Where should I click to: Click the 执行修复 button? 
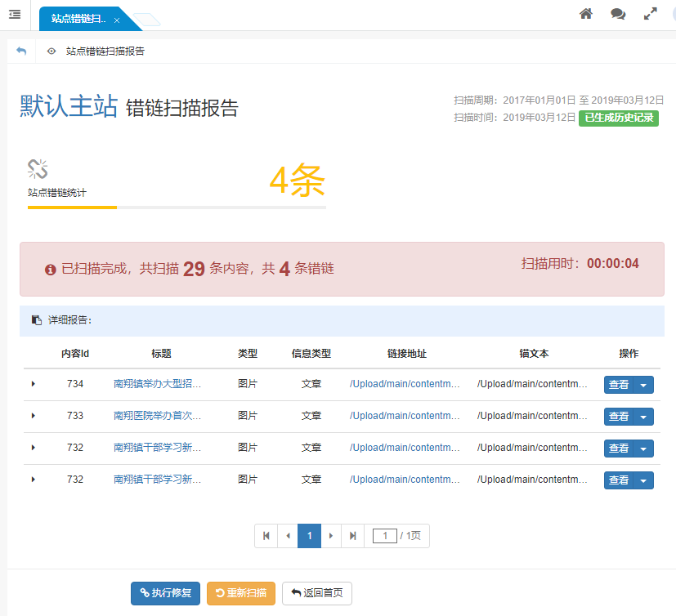tap(165, 593)
